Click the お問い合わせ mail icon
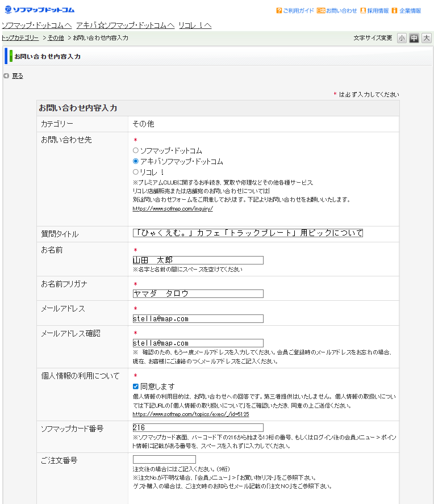Viewport: 434px width, 504px height. (321, 11)
